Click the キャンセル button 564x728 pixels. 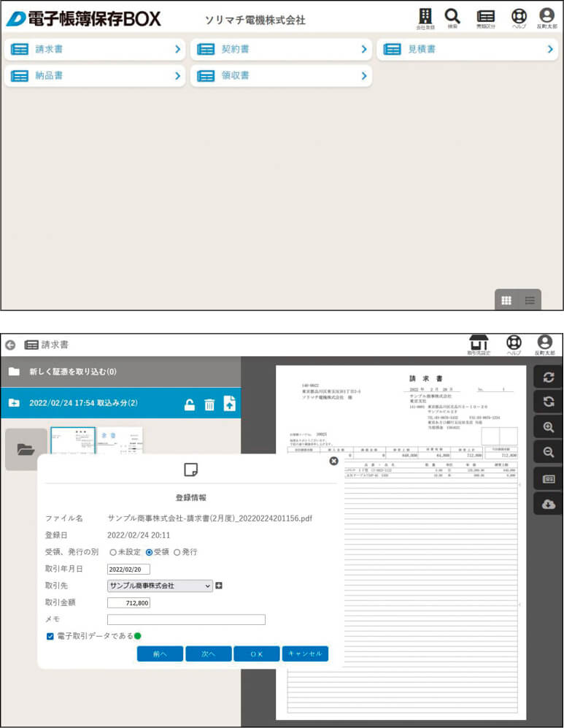[305, 654]
